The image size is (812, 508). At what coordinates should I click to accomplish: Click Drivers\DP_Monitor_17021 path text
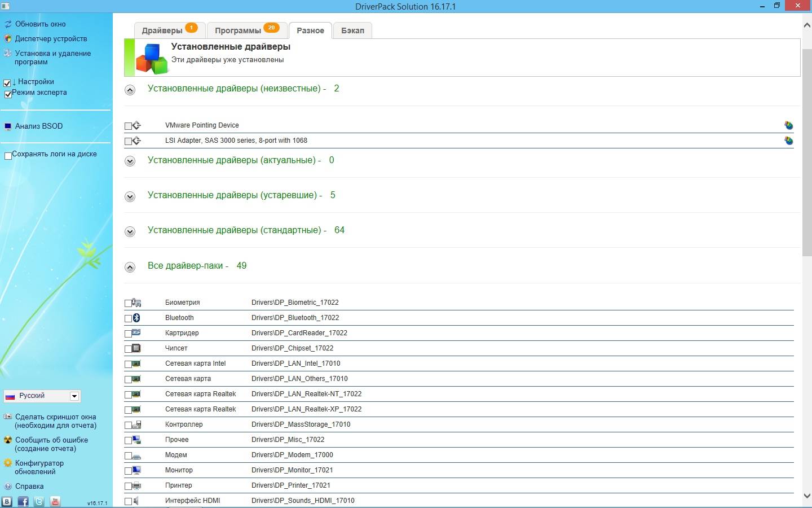292,470
